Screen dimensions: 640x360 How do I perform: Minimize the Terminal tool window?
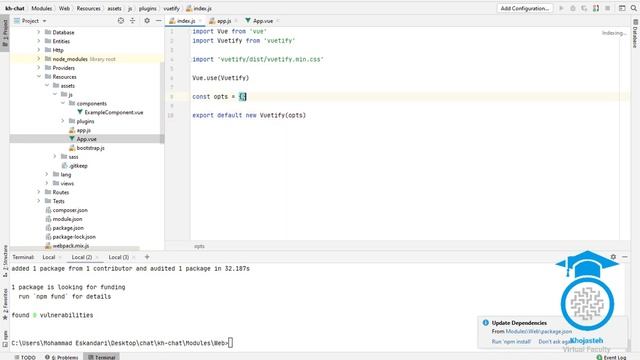625,257
